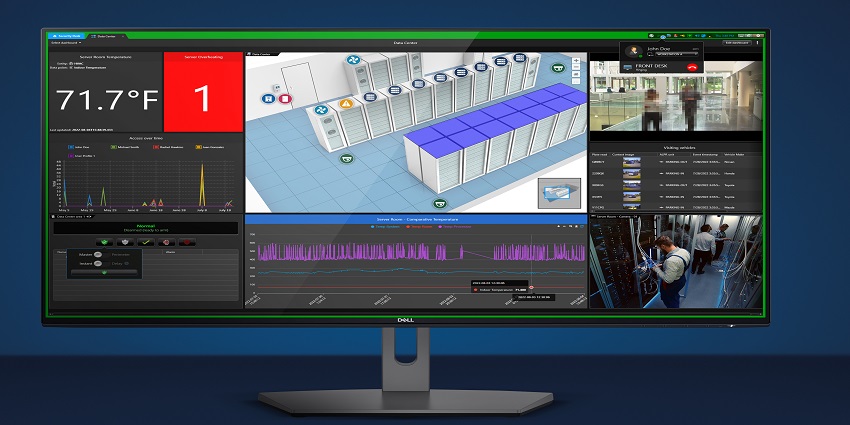This screenshot has height=425, width=850.
Task: Open the camera icon below the fan-equipped racks
Action: pyautogui.click(x=346, y=159)
